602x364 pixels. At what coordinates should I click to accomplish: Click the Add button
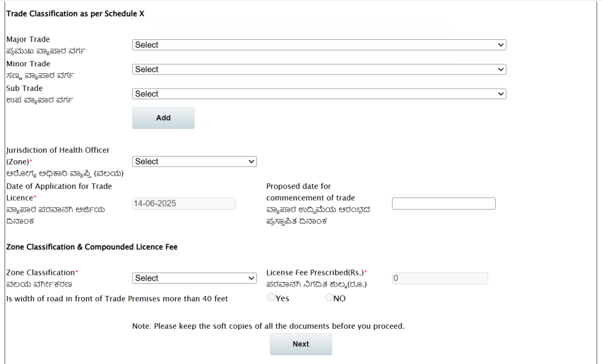[163, 118]
